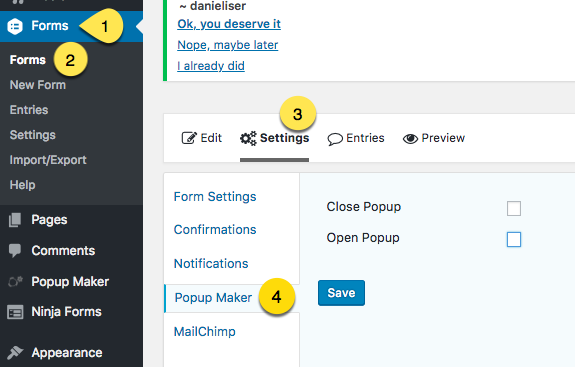Click the Appearance paintbrush icon
The width and height of the screenshot is (575, 367).
point(15,352)
